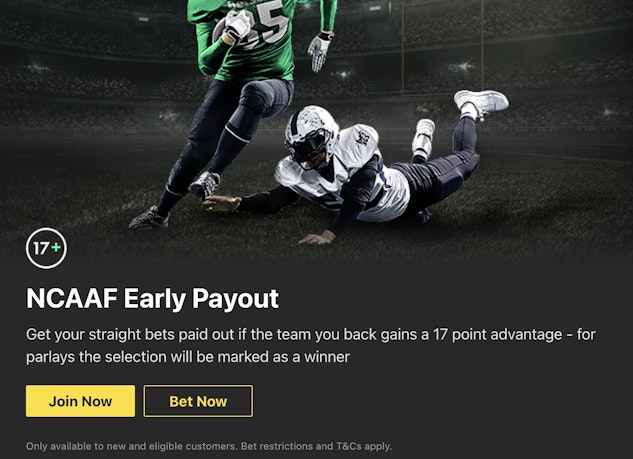Open the T&Cs apply disclaimer text
The image size is (633, 459).
click(x=363, y=446)
